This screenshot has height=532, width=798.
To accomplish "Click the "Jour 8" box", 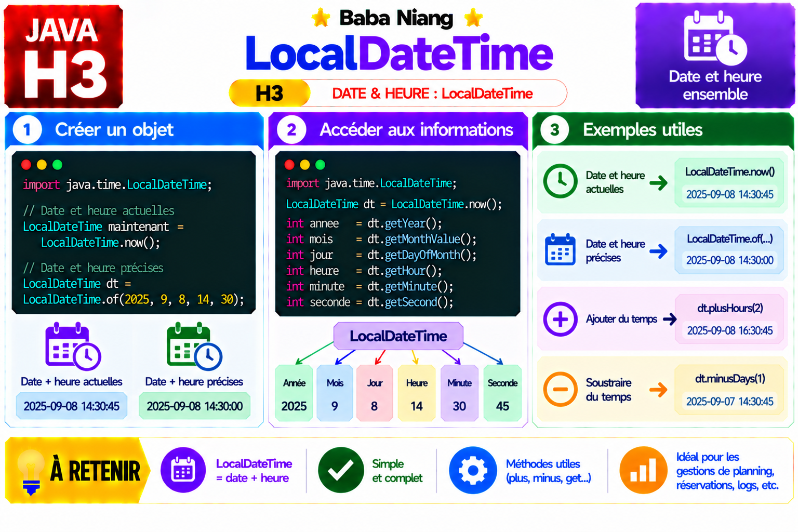I will (x=375, y=393).
